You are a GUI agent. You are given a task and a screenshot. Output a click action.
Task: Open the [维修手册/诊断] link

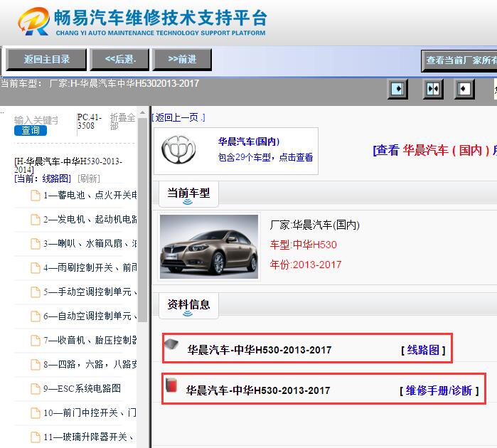click(439, 390)
